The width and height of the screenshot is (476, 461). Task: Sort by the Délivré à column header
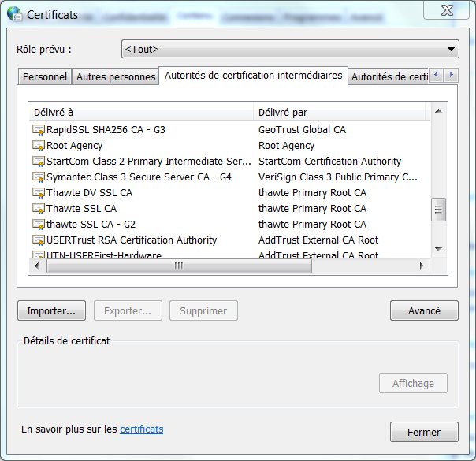pos(141,112)
